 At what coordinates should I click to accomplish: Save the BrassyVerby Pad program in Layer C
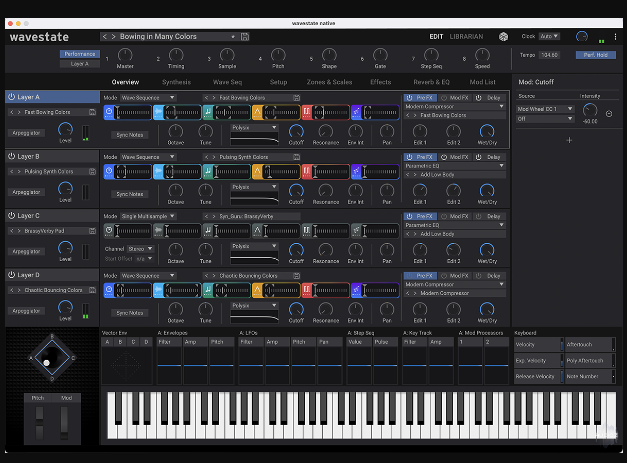coord(92,231)
